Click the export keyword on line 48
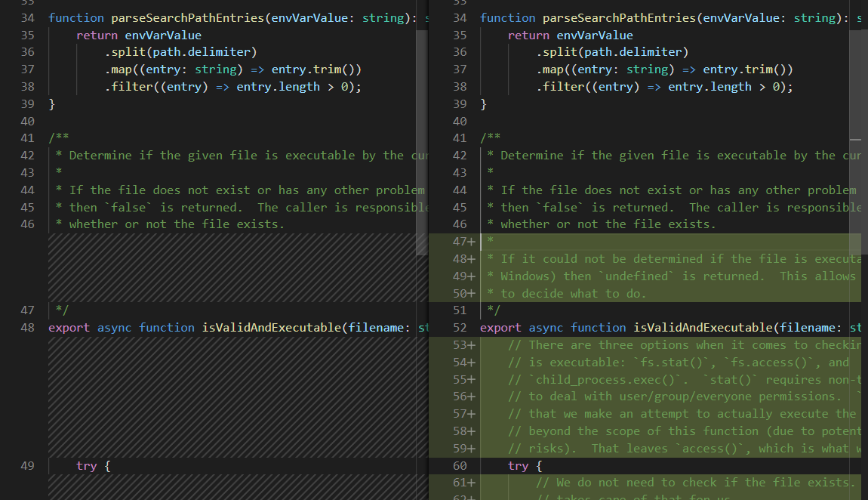868x500 pixels. (69, 327)
